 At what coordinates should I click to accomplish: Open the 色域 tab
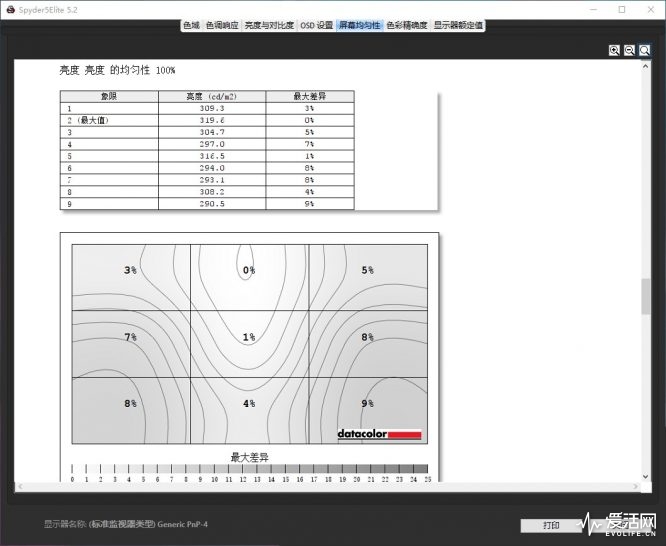(x=191, y=25)
